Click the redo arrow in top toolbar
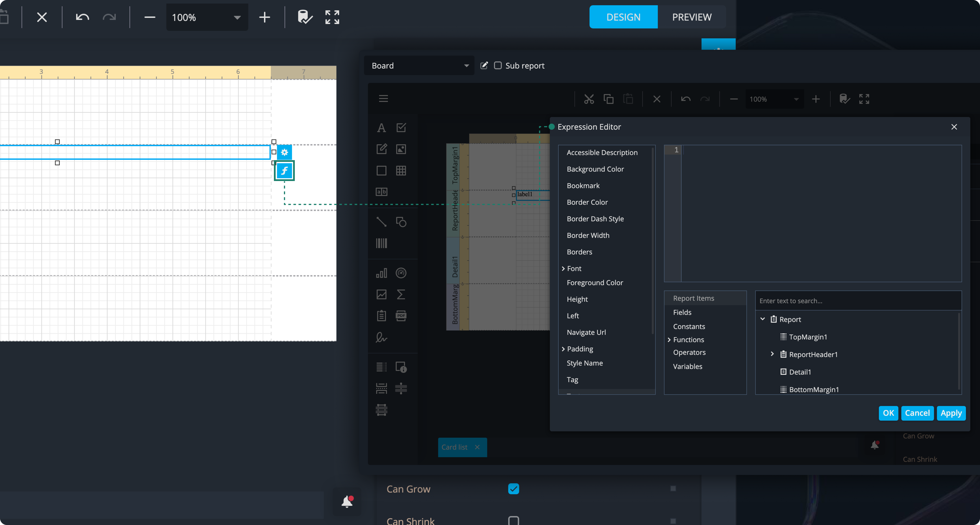This screenshot has width=980, height=525. [109, 17]
